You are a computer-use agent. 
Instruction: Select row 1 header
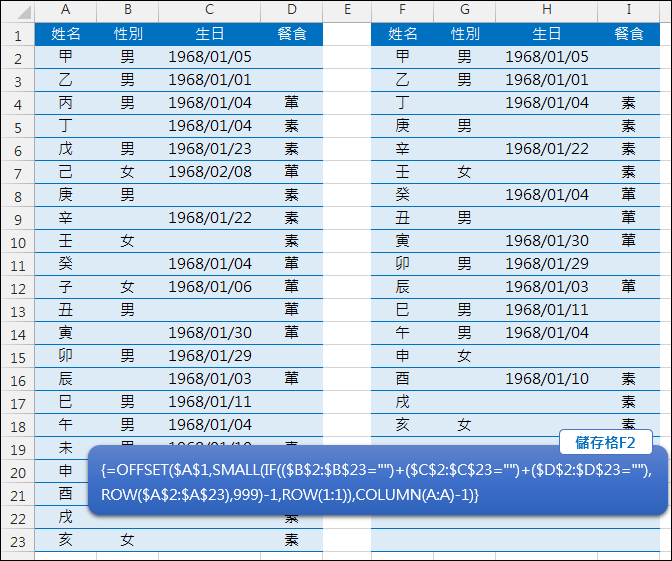[18, 34]
